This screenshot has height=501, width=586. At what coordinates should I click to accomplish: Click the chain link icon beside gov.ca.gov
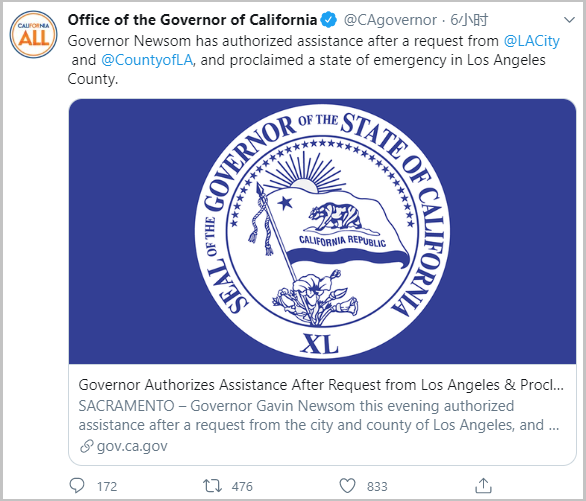[x=86, y=446]
